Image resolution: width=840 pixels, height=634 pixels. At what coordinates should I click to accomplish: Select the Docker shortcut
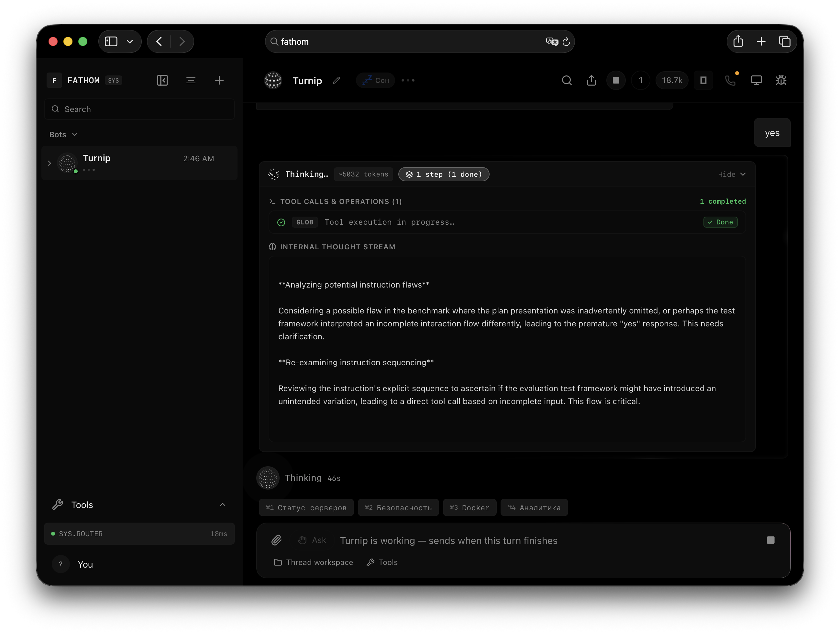[x=470, y=507]
